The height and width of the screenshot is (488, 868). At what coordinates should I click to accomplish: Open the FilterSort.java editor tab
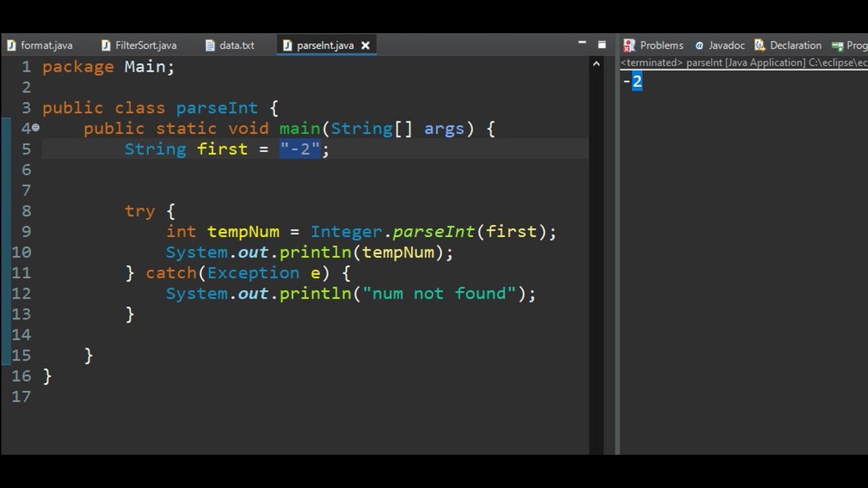pos(139,45)
